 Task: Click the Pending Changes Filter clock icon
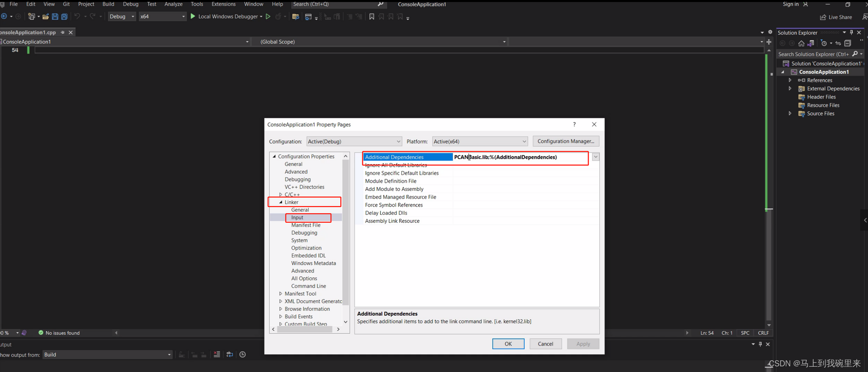824,43
